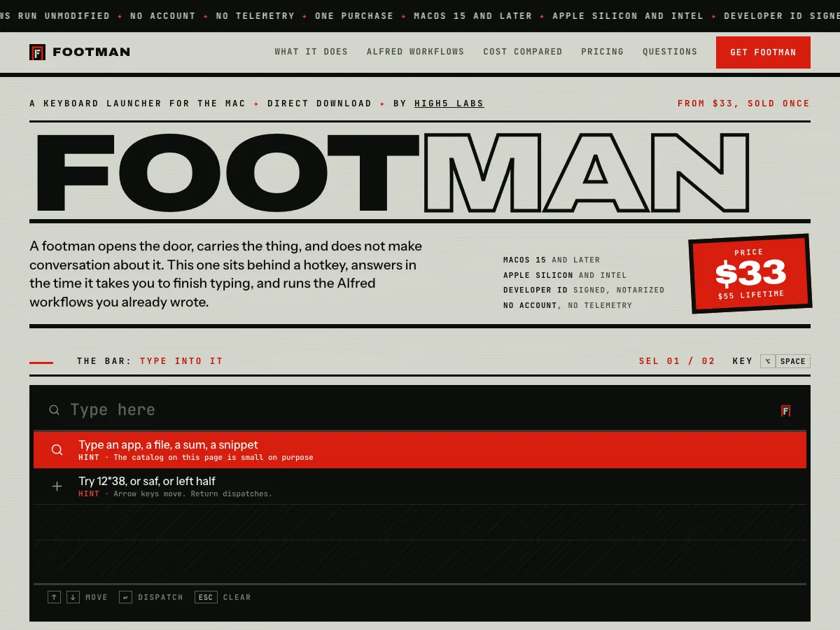Screen dimensions: 840x630
Task: Select the 'Type an app, a file' result row
Action: (420, 450)
